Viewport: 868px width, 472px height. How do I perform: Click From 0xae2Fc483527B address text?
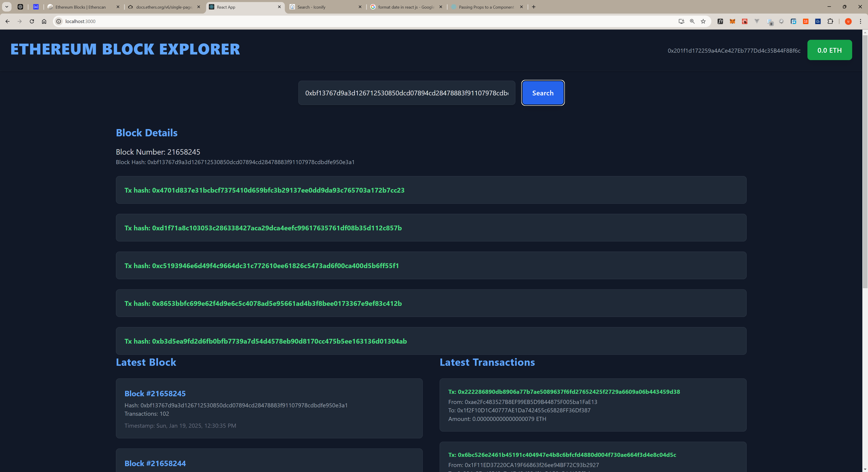[x=523, y=402]
